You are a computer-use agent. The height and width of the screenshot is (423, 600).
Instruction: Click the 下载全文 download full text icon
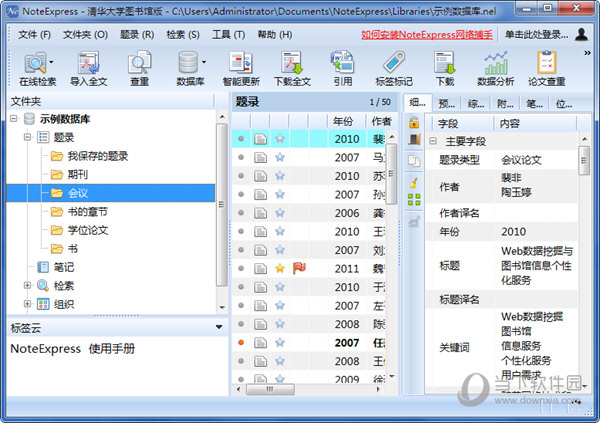coord(292,69)
